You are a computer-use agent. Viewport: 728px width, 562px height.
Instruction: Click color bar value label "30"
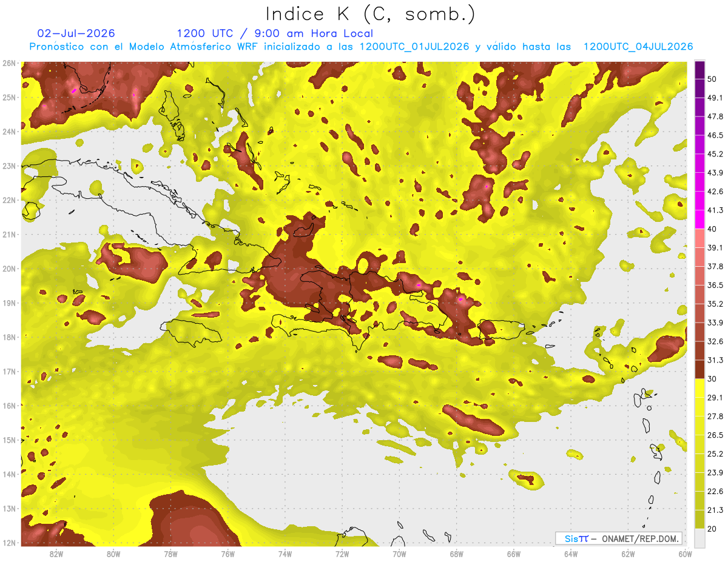pyautogui.click(x=712, y=378)
